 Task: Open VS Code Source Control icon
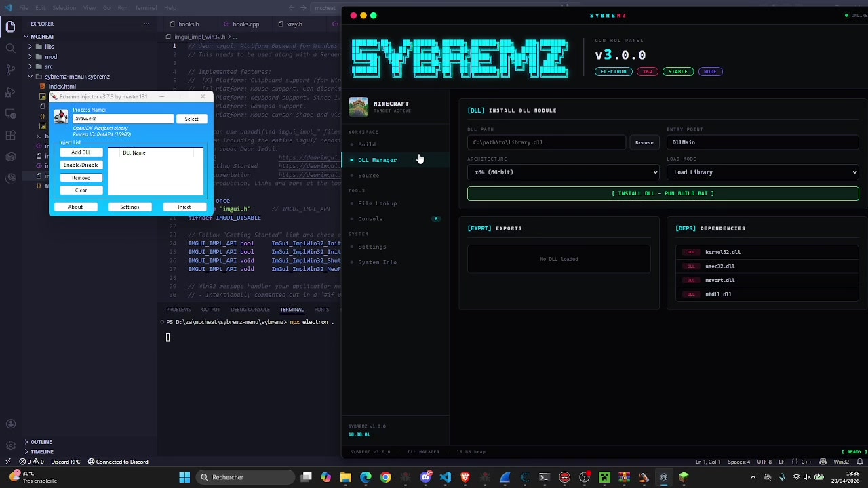[x=10, y=70]
